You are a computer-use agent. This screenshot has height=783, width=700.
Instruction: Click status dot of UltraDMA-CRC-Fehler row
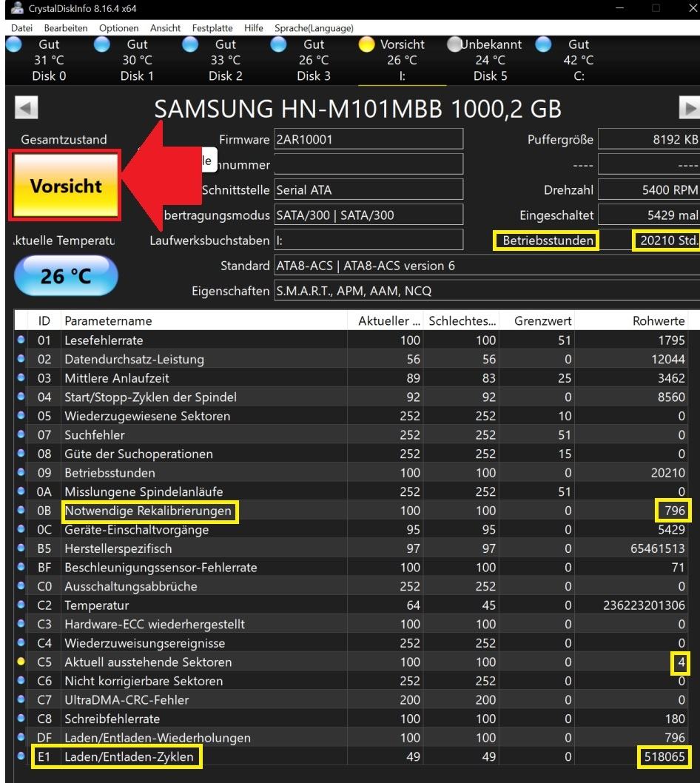21,699
